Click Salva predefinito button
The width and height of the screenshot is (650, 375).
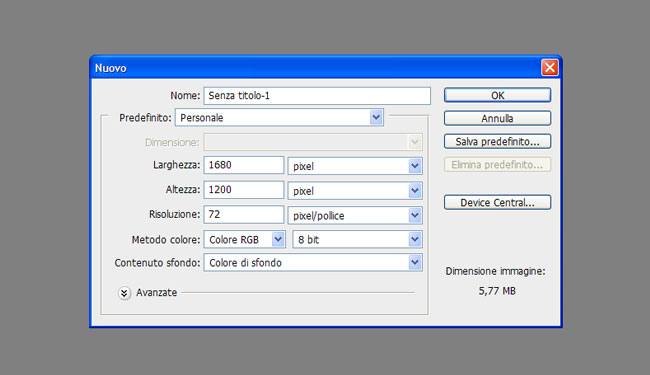coord(497,142)
